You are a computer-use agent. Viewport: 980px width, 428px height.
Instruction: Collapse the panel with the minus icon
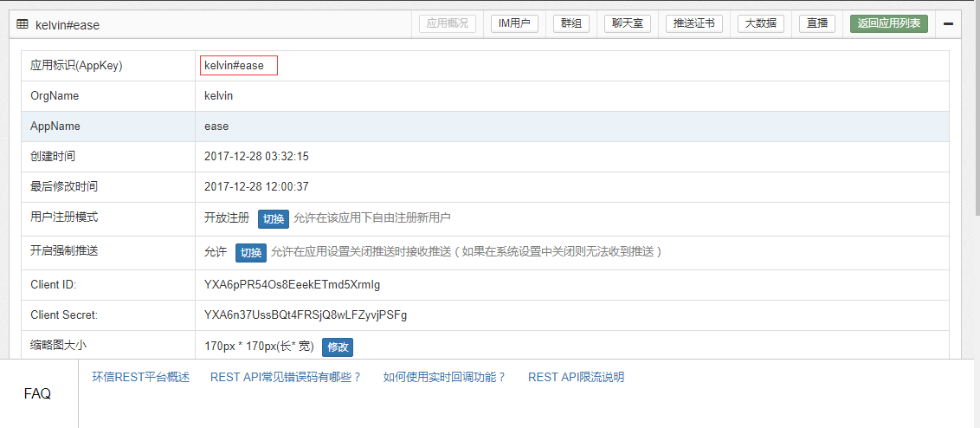(948, 23)
